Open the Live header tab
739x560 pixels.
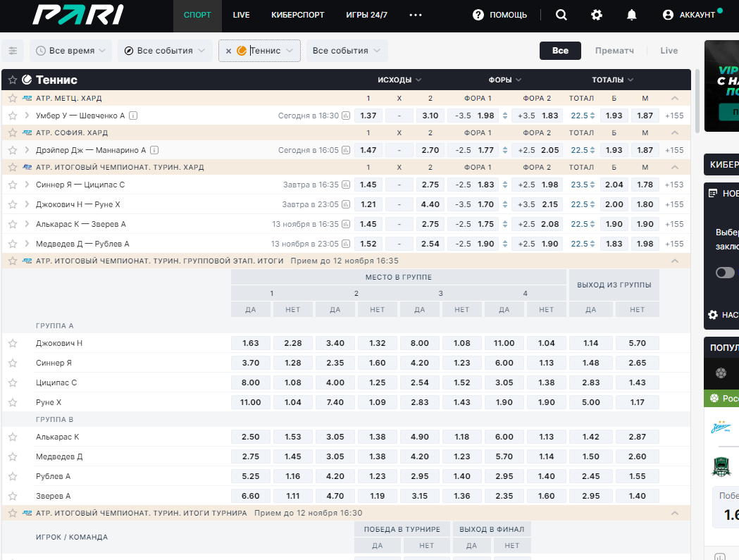point(241,15)
